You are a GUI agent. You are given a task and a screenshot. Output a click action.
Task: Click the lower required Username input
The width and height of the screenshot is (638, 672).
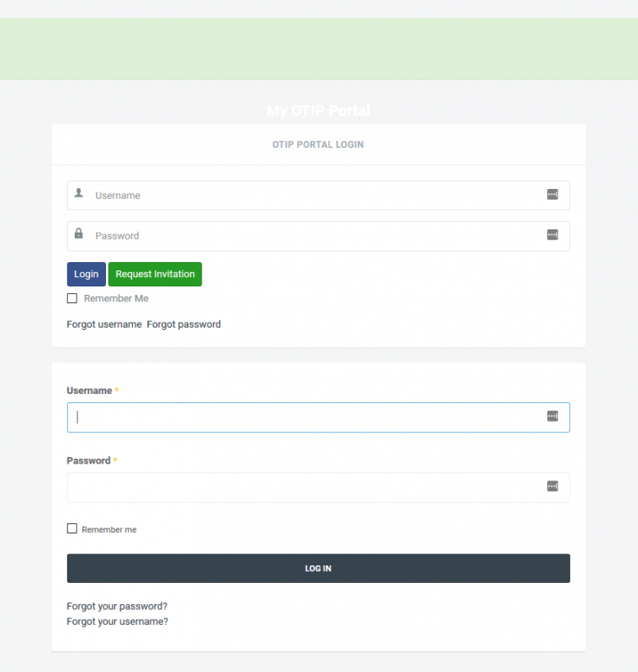319,417
